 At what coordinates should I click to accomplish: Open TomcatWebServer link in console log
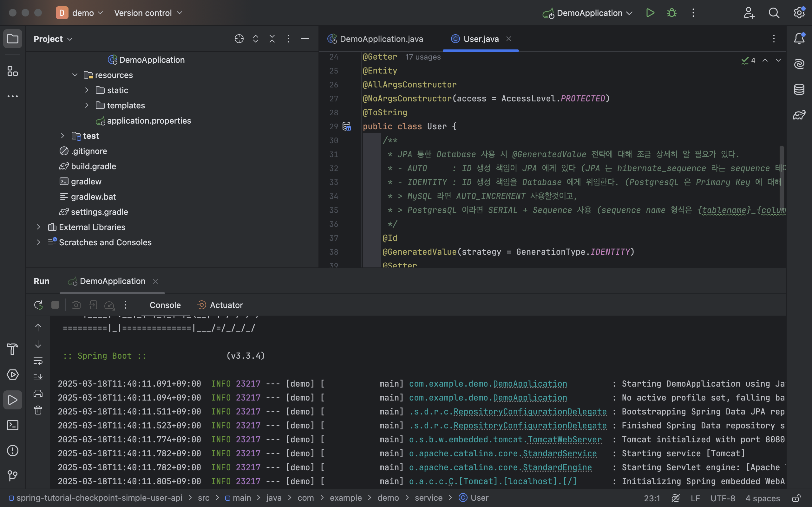(x=564, y=439)
